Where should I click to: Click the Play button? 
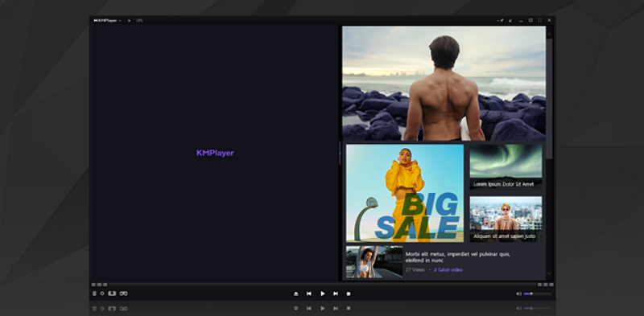(323, 293)
